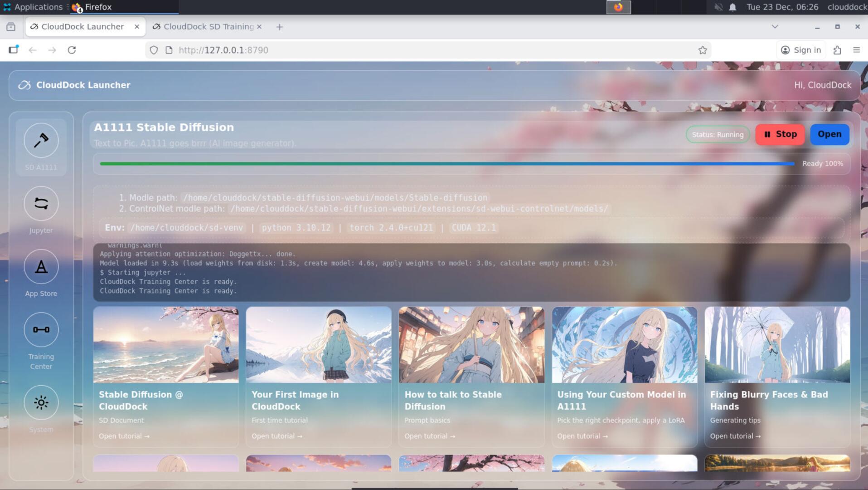Click the Your First Image tutorial thumbnail
The width and height of the screenshot is (868, 490).
[x=318, y=345]
